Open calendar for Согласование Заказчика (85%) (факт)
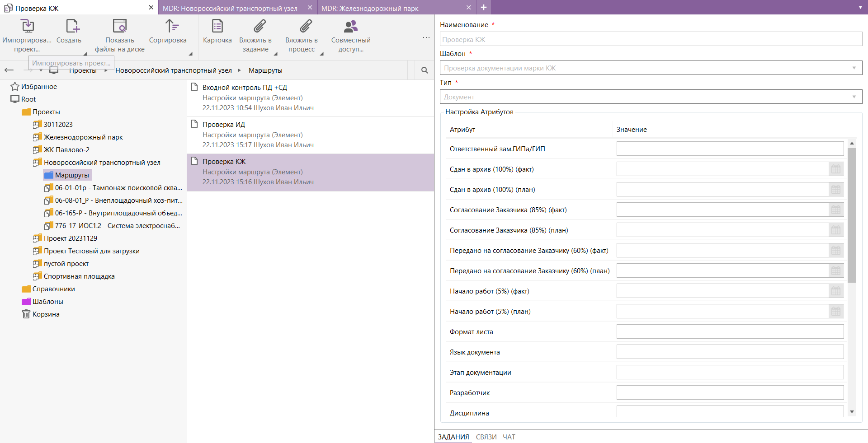The height and width of the screenshot is (443, 868). [x=836, y=210]
